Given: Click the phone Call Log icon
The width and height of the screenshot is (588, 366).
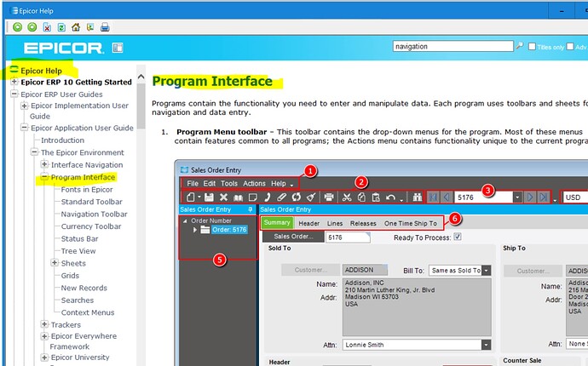Looking at the screenshot, I should (x=268, y=197).
